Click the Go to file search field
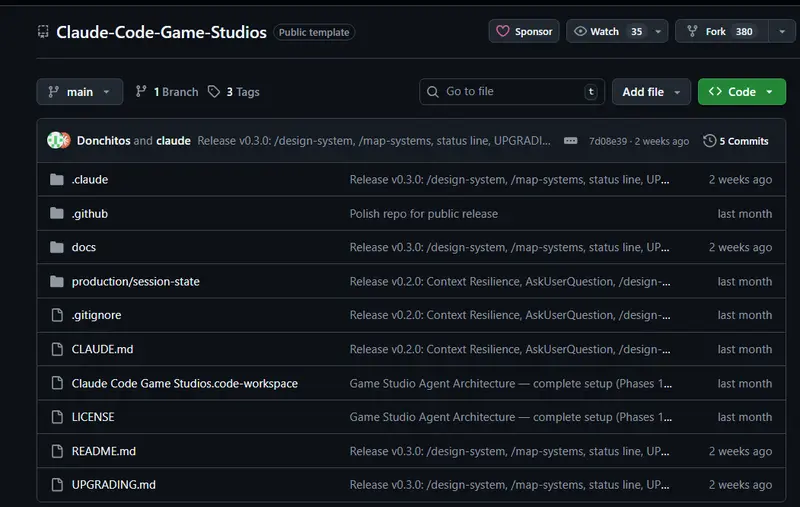This screenshot has height=507, width=800. (x=512, y=92)
